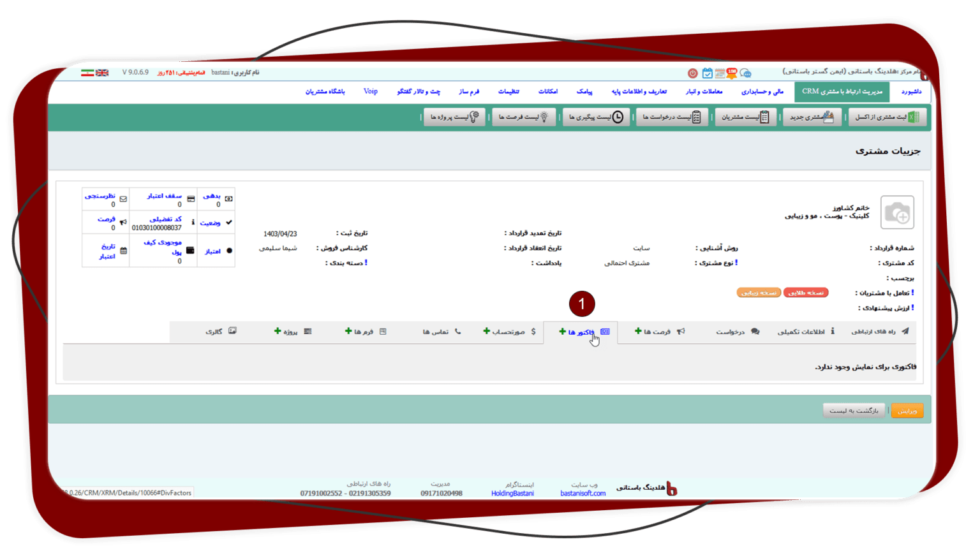The image size is (980, 551).
Task: Click the wallet icon beside موجودی کیف پول
Action: [190, 251]
